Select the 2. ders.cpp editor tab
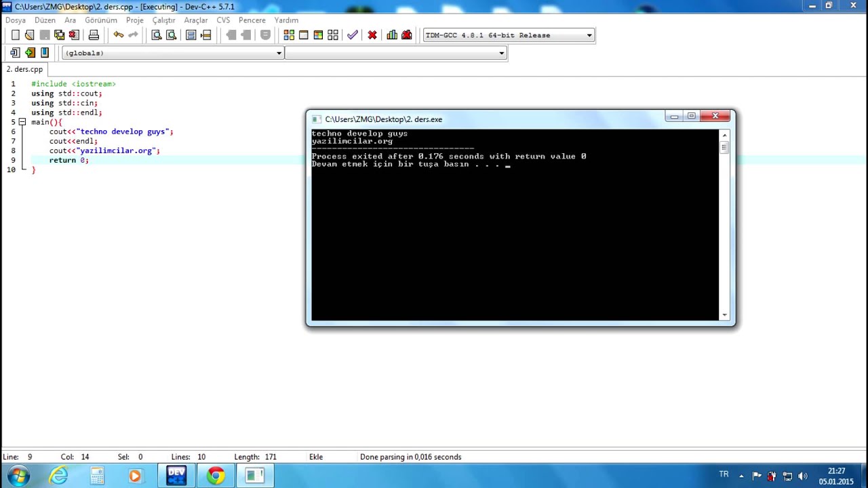Screen dimensions: 868x488 click(x=24, y=69)
